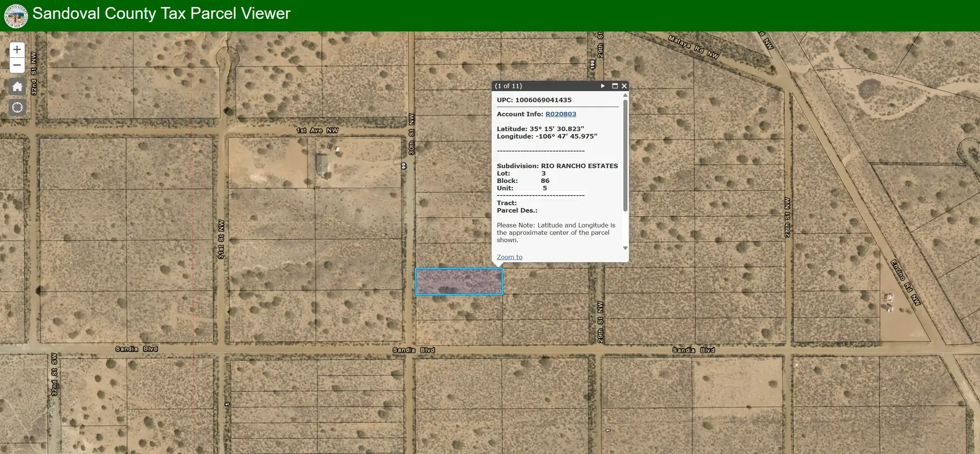The width and height of the screenshot is (980, 454).
Task: Show next feature in the popup
Action: click(x=603, y=86)
